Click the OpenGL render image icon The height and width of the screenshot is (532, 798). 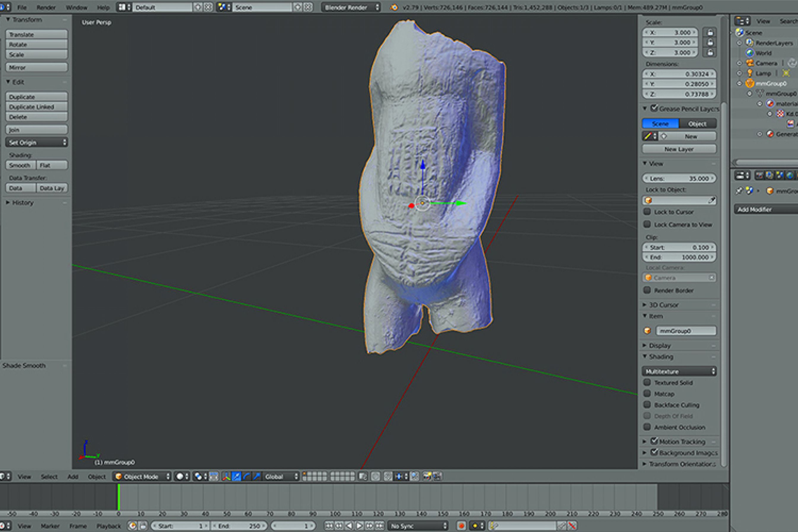pyautogui.click(x=427, y=476)
